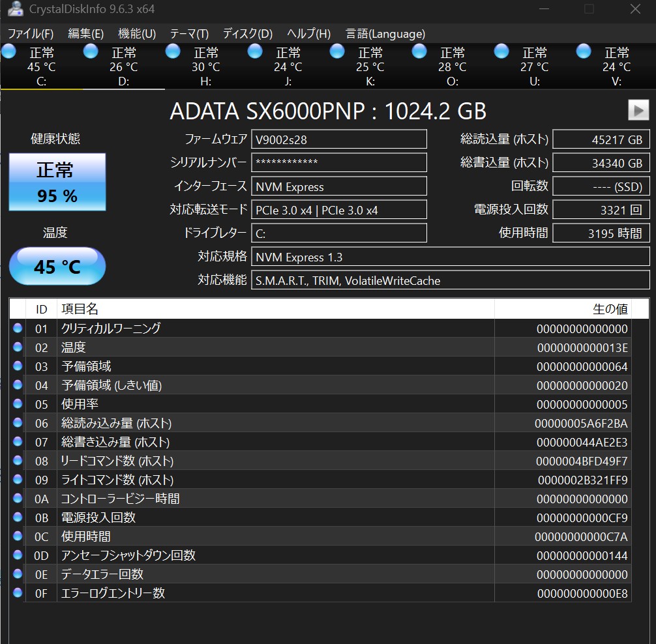The width and height of the screenshot is (656, 644).
Task: Open the テーマ(T) menu
Action: pyautogui.click(x=189, y=34)
